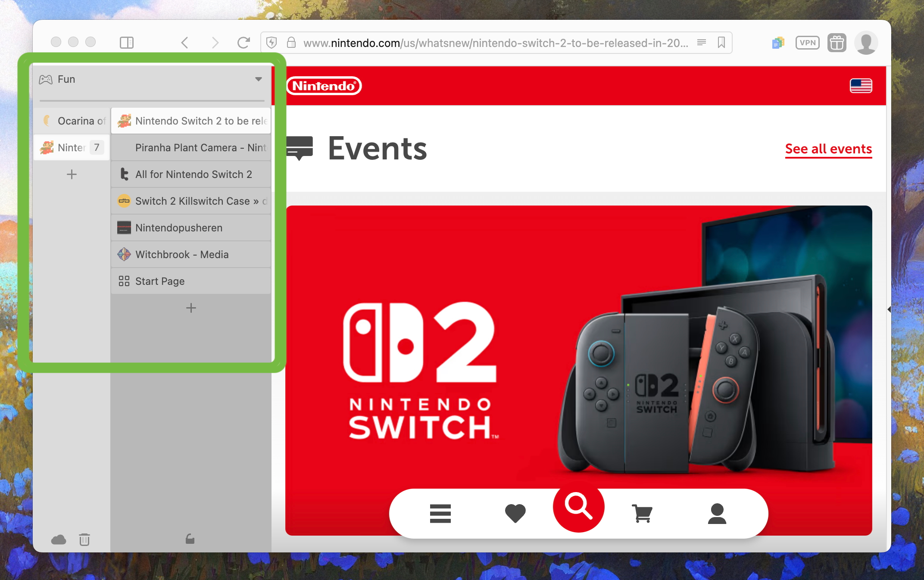Click See all events link
This screenshot has height=580, width=924.
[828, 149]
